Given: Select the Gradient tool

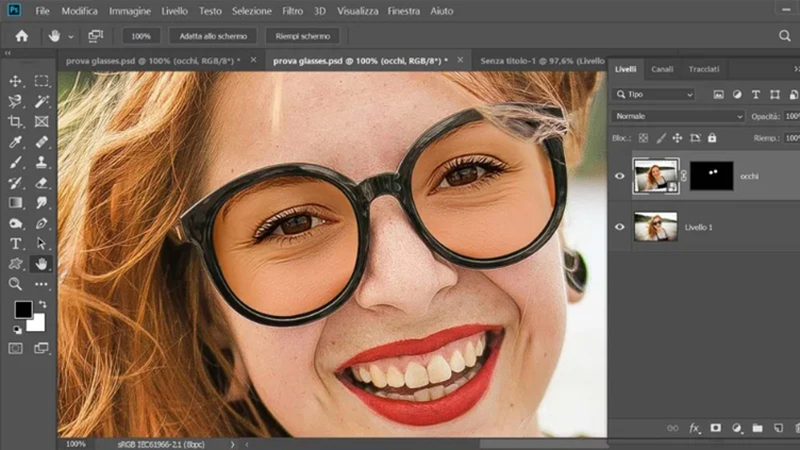Looking at the screenshot, I should point(15,203).
